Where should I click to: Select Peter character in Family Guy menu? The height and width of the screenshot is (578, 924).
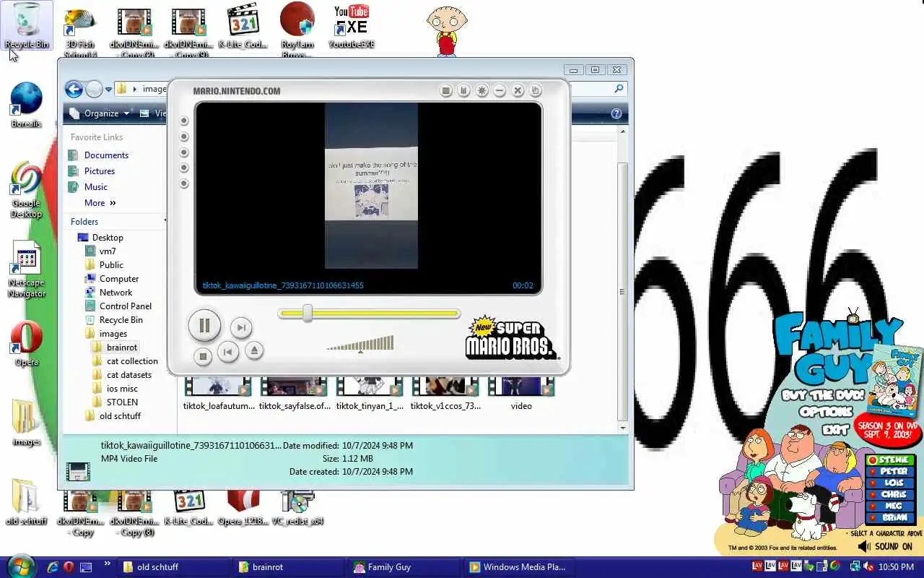(x=890, y=472)
